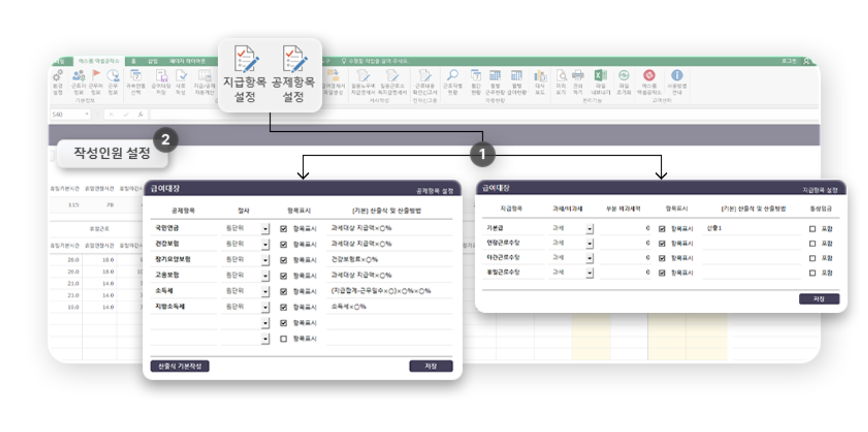Toggle 항목표시 checkbox for 소득세
This screenshot has height=432, width=868.
click(283, 291)
